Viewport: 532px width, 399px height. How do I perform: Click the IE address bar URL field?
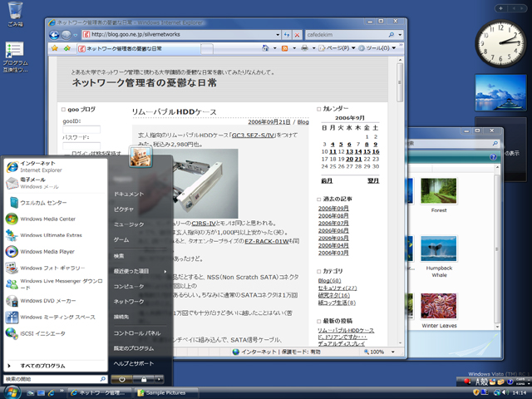pos(181,35)
